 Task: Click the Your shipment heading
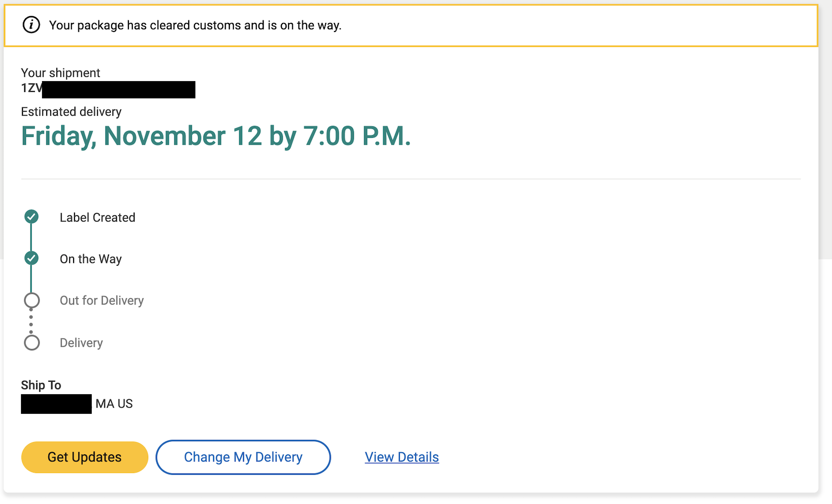[x=61, y=73]
